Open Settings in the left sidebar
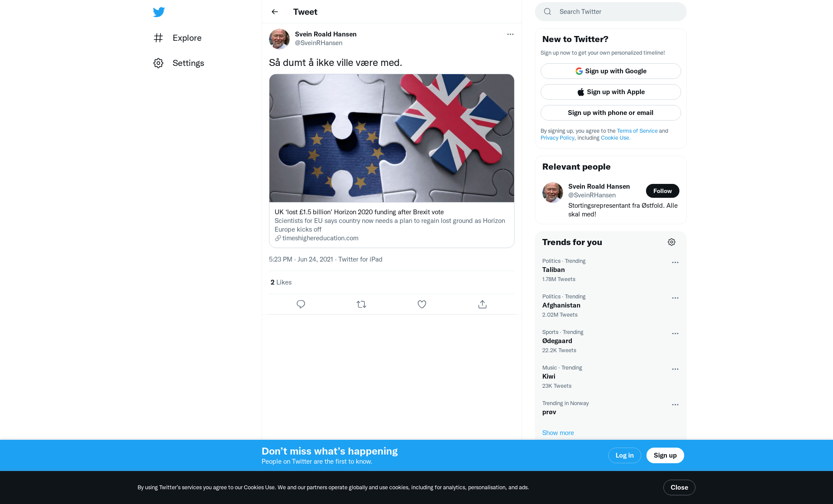This screenshot has height=504, width=833. pos(179,63)
